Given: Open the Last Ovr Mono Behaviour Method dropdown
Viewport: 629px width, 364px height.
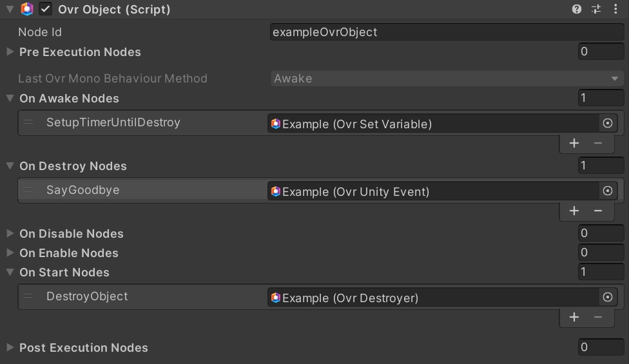Looking at the screenshot, I should (447, 79).
